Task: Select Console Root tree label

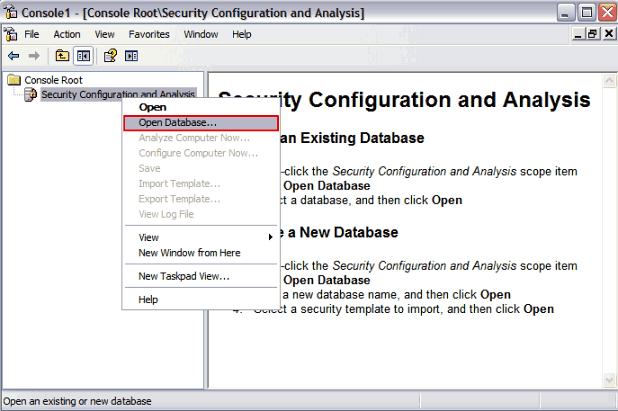Action: pos(53,80)
